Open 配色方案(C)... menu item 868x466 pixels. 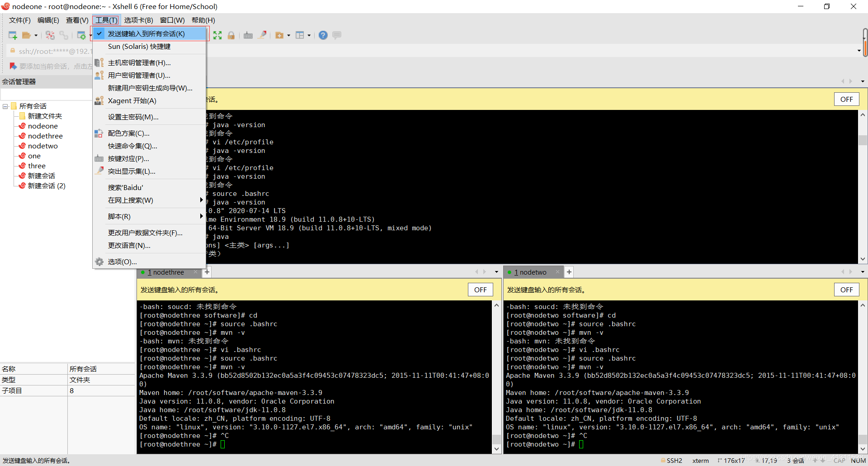pyautogui.click(x=150, y=133)
